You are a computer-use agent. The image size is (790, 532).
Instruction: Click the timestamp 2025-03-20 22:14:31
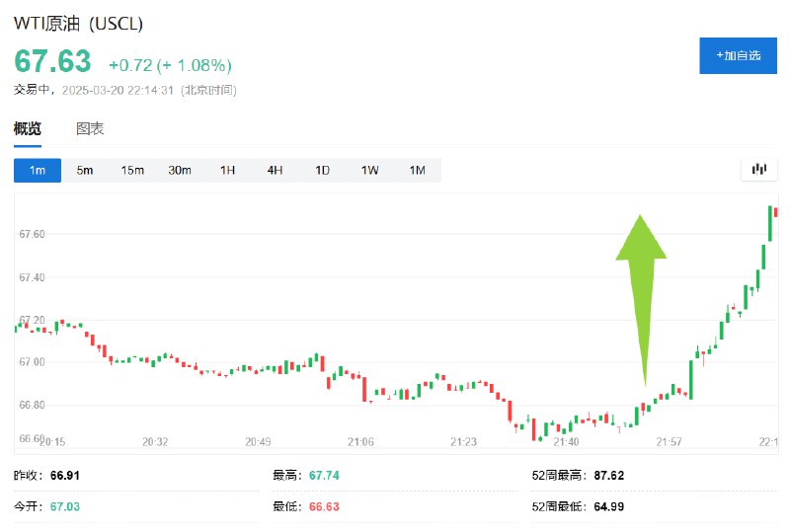118,90
